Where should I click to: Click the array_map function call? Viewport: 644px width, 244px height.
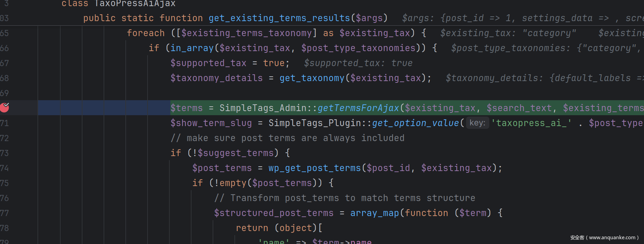click(374, 213)
